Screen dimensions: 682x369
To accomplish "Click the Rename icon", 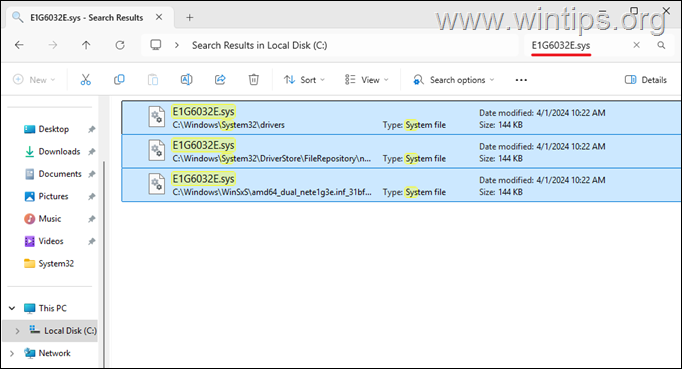I will 187,80.
